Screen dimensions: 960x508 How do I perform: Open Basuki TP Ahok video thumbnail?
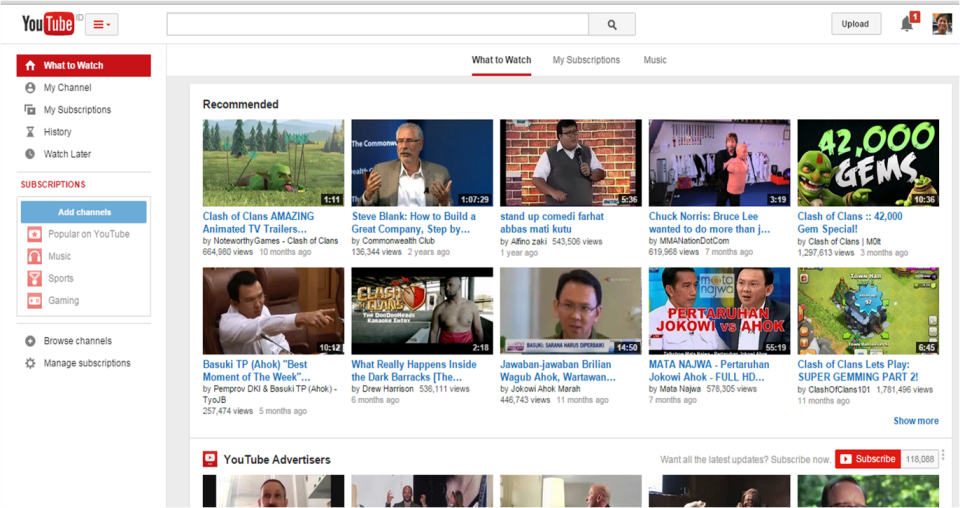[274, 311]
